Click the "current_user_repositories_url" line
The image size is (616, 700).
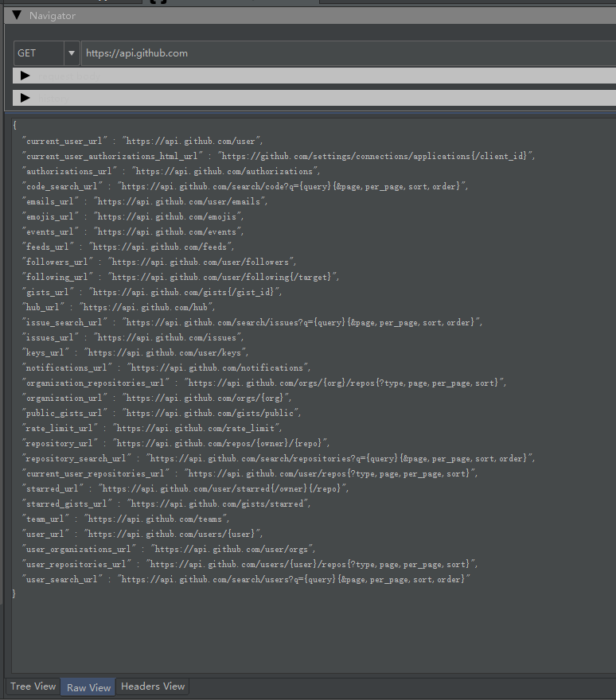pos(250,474)
